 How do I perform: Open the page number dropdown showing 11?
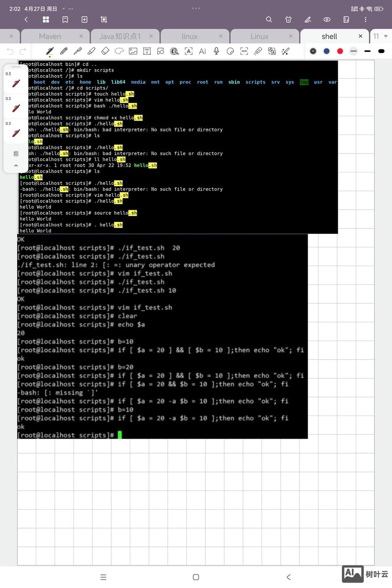pos(377,36)
